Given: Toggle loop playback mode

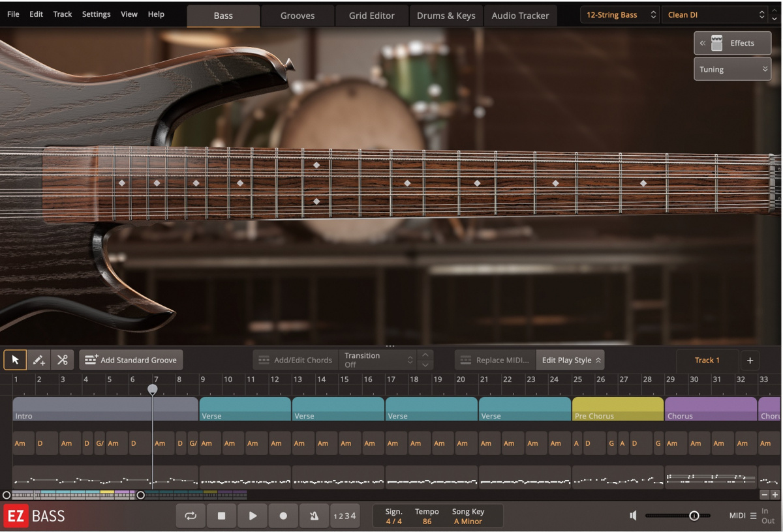Looking at the screenshot, I should click(191, 515).
